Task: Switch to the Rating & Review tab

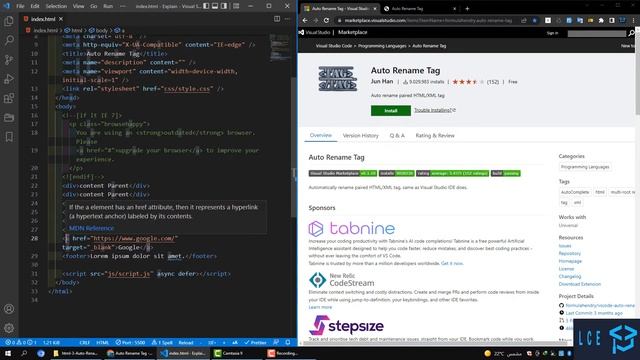Action: tap(435, 136)
